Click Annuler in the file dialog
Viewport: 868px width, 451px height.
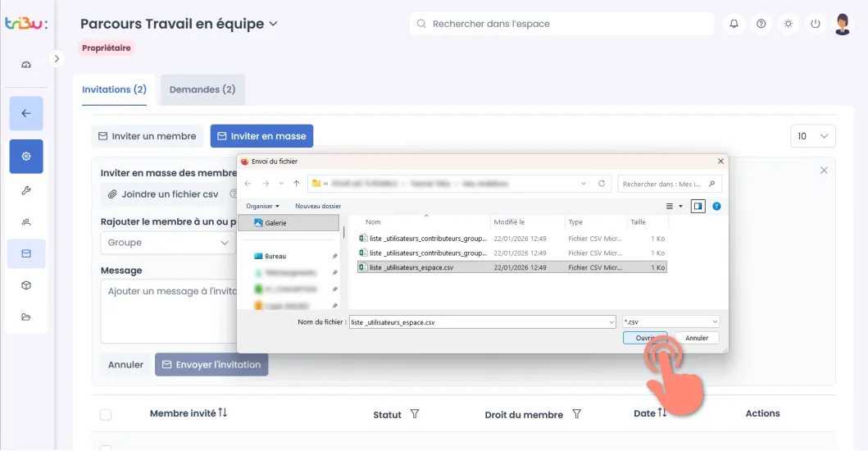point(697,338)
